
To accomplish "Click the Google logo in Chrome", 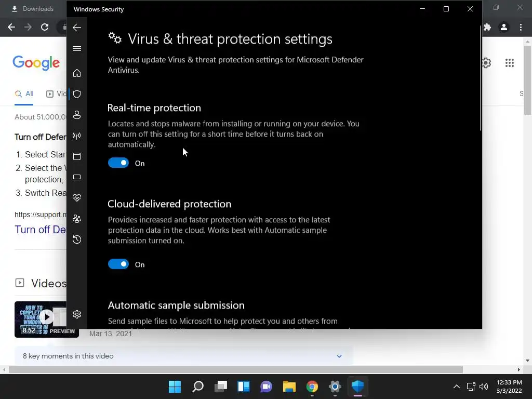I will (x=36, y=63).
